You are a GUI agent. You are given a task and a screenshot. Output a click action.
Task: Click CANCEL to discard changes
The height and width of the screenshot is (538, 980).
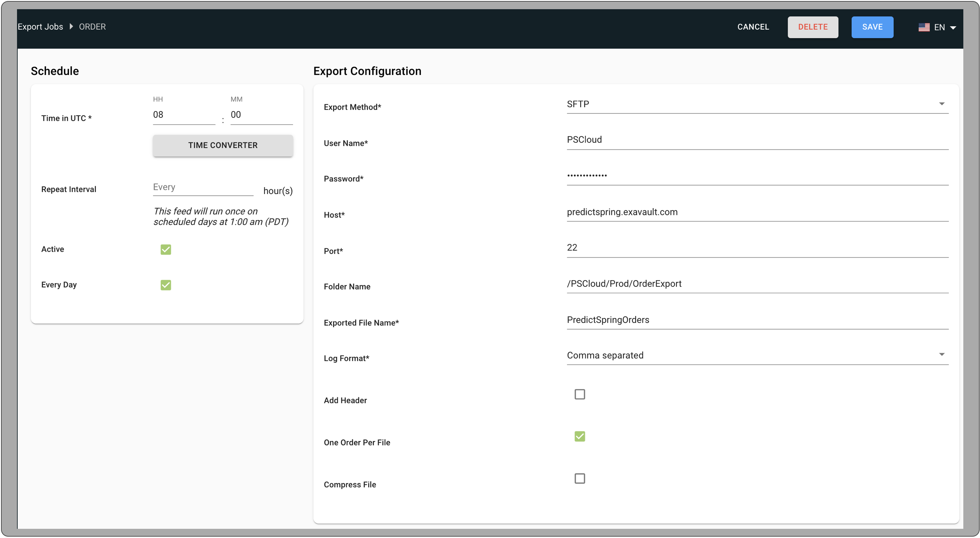pyautogui.click(x=753, y=27)
